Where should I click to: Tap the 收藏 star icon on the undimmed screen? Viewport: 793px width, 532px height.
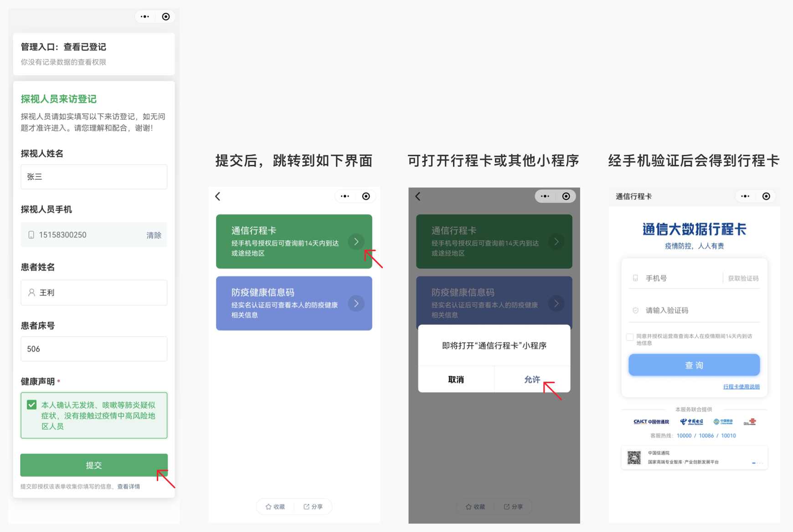(269, 506)
